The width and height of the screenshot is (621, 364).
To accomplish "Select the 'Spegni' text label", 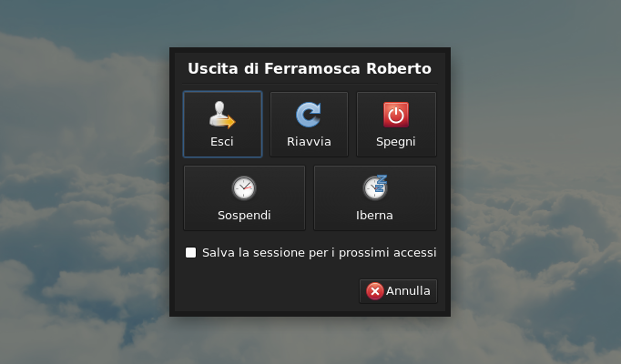I will (396, 142).
